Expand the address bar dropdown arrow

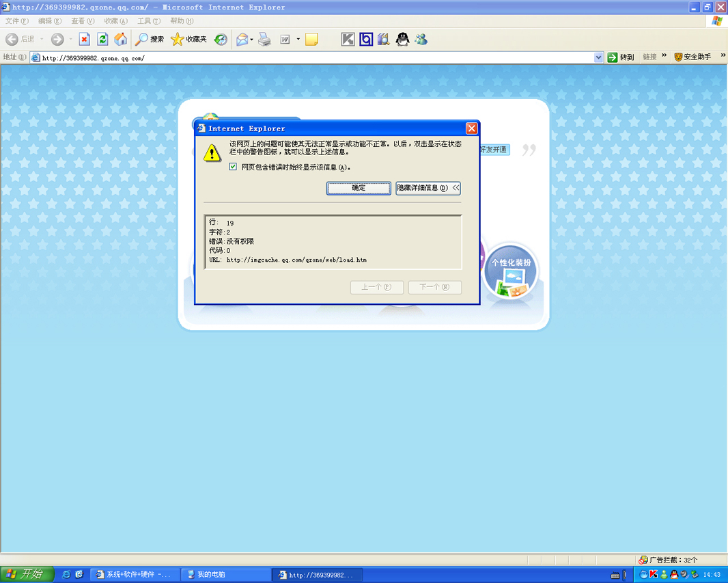[599, 57]
